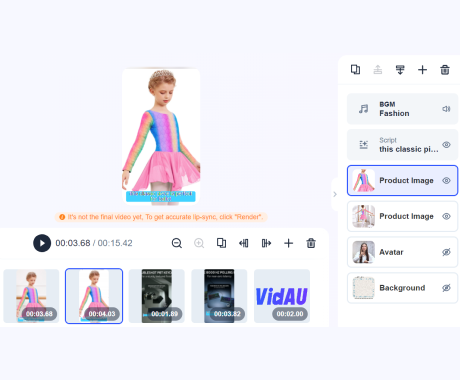The image size is (460, 380).
Task: Hide the selected Product Image layer
Action: tap(446, 180)
